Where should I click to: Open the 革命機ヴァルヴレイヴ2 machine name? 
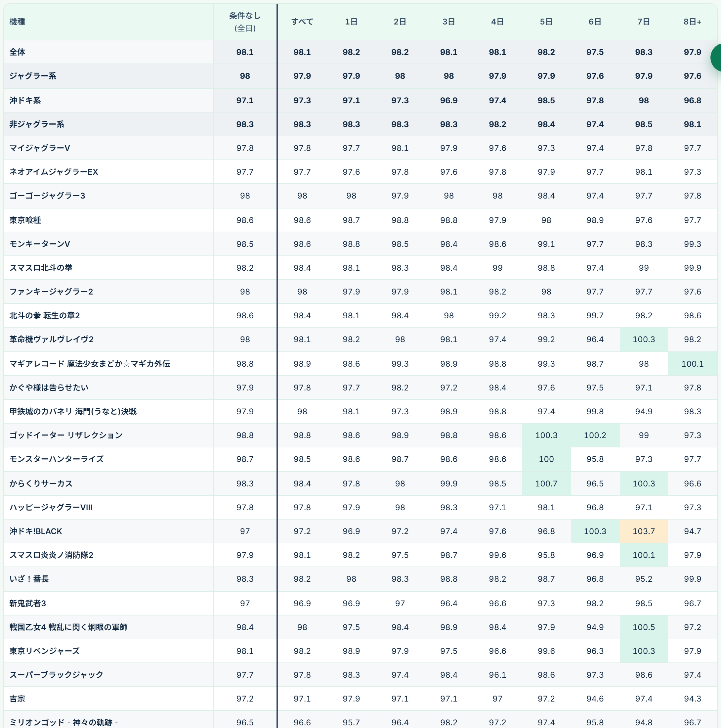pos(51,339)
